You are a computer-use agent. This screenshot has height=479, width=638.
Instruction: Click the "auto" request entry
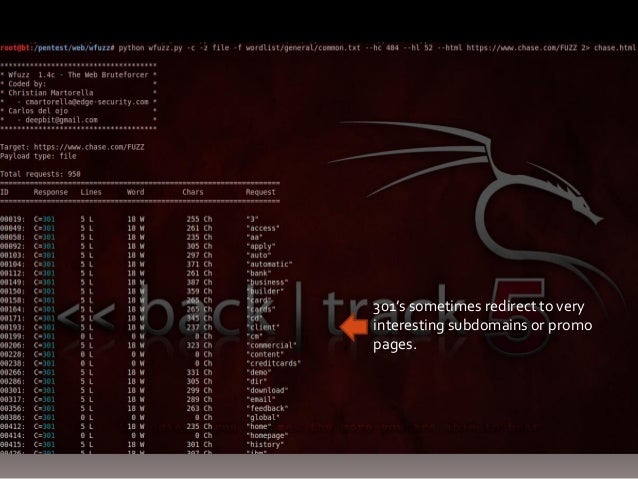click(259, 255)
